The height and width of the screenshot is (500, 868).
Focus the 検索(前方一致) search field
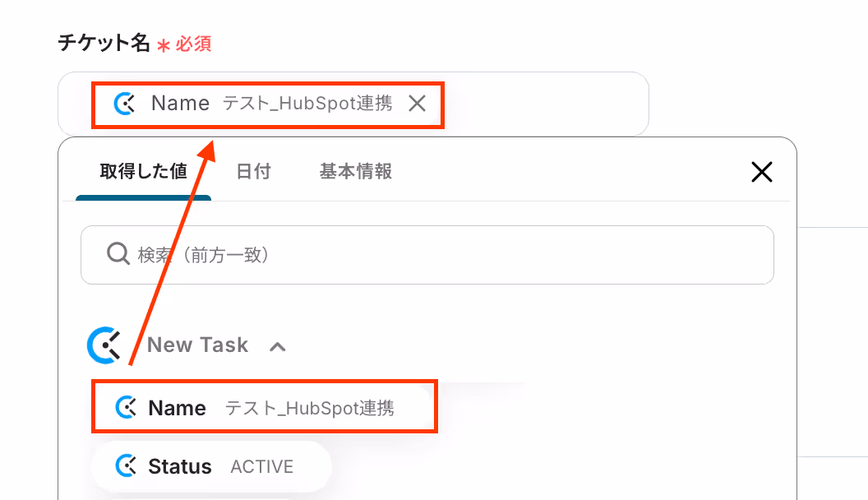pyautogui.click(x=427, y=255)
